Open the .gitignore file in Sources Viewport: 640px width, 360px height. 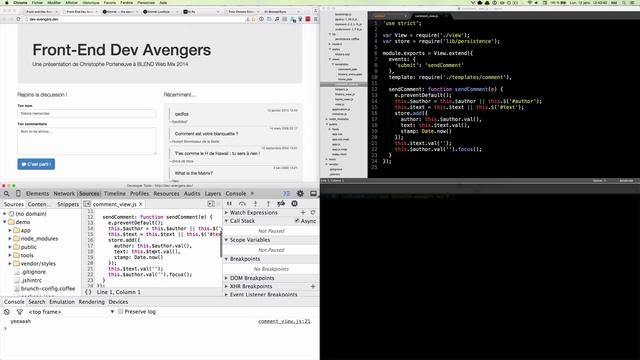point(33,272)
